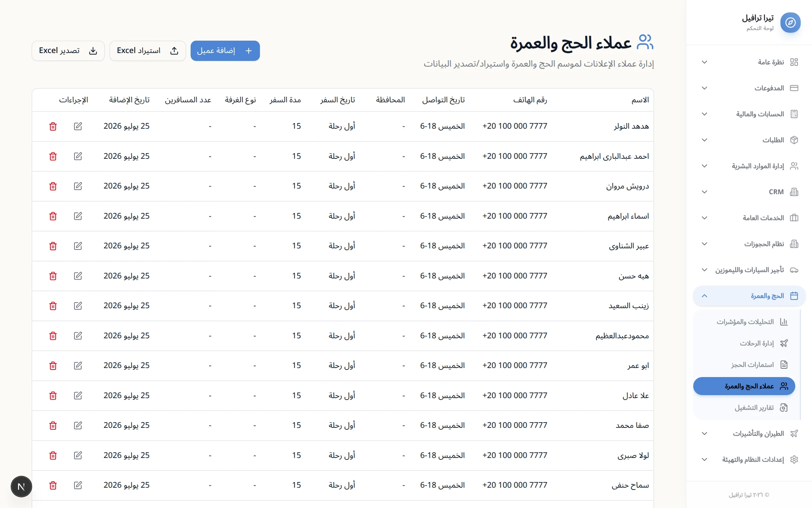Viewport: 812px width, 508px height.
Task: Delete the عبير الشناوى entry
Action: (x=53, y=246)
